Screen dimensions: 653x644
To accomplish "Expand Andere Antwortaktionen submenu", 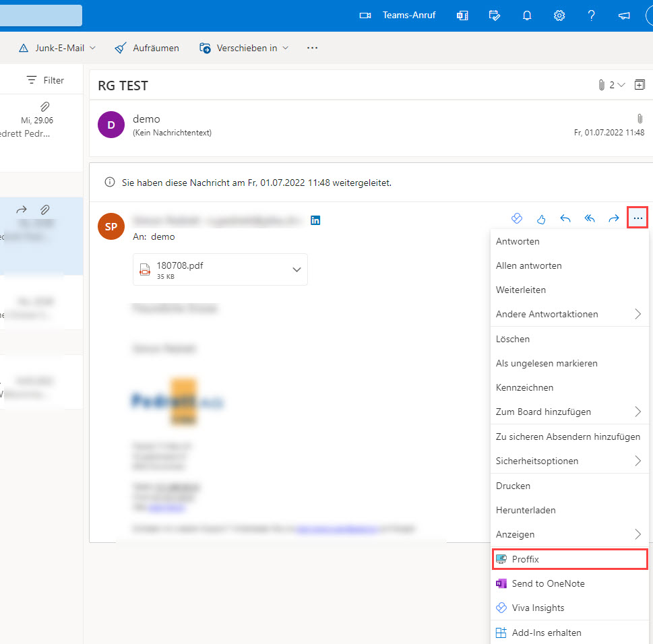I will click(638, 314).
